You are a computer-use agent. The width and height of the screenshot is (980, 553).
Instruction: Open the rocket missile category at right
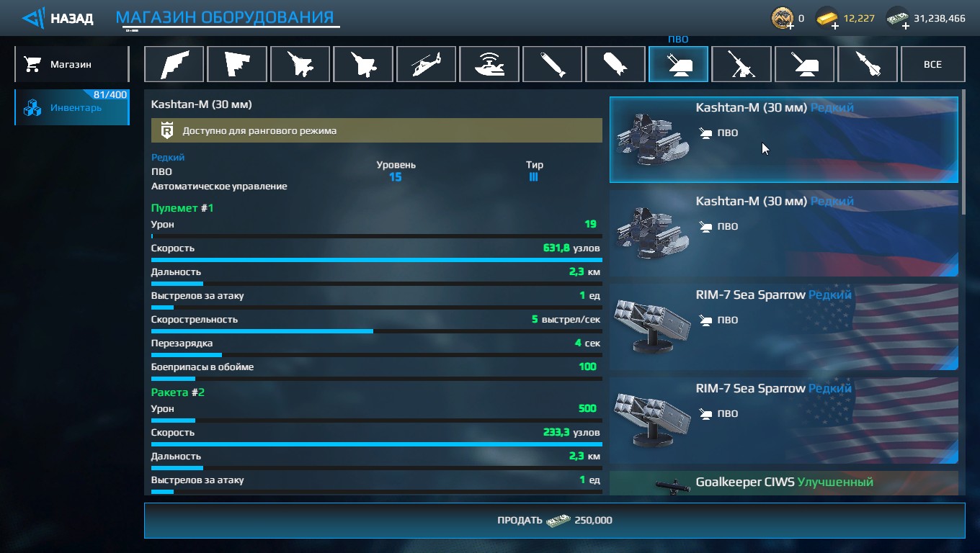[868, 64]
